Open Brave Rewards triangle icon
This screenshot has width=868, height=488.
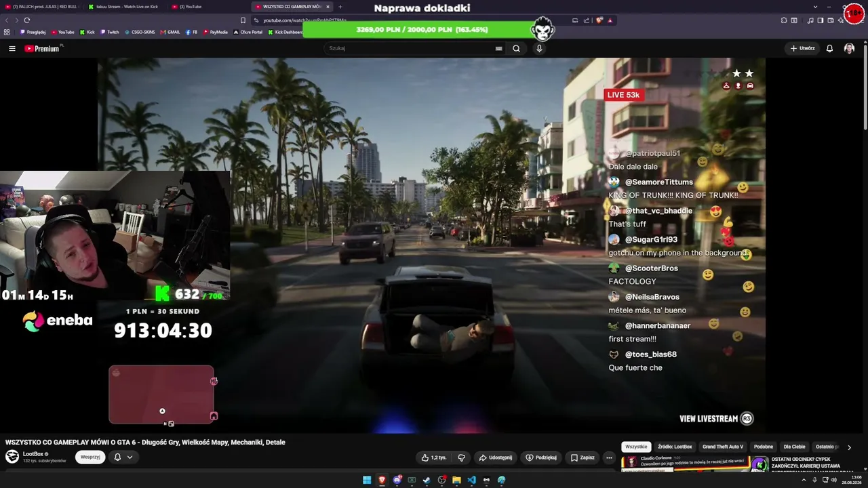[x=610, y=20]
